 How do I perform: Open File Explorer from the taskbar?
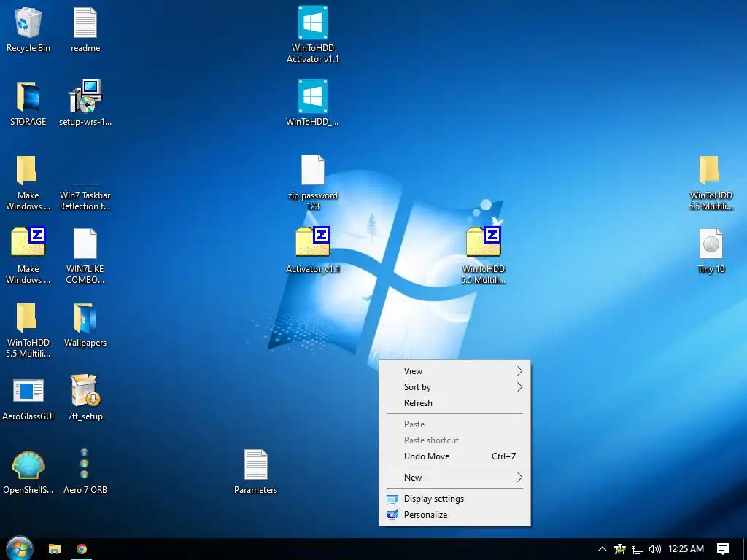(55, 549)
